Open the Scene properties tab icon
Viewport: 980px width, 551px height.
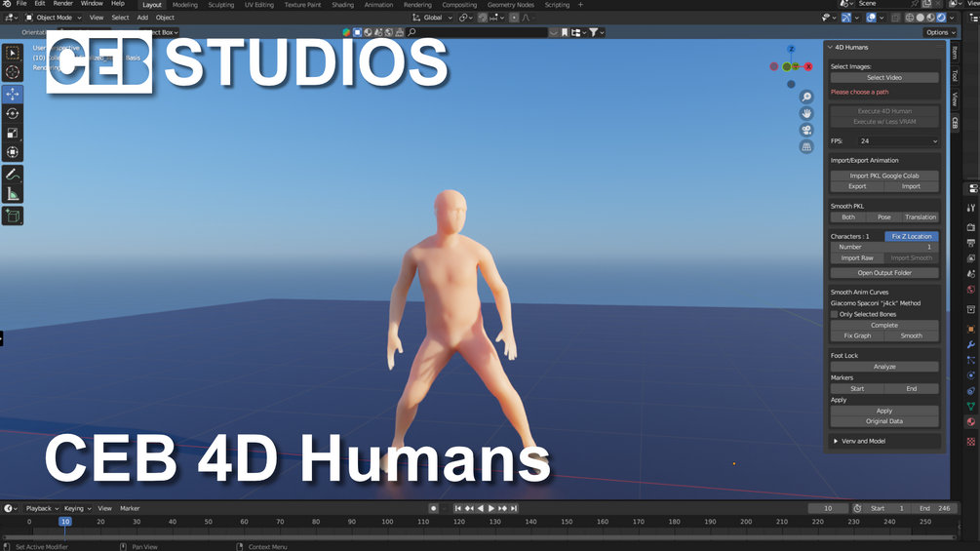(x=970, y=274)
